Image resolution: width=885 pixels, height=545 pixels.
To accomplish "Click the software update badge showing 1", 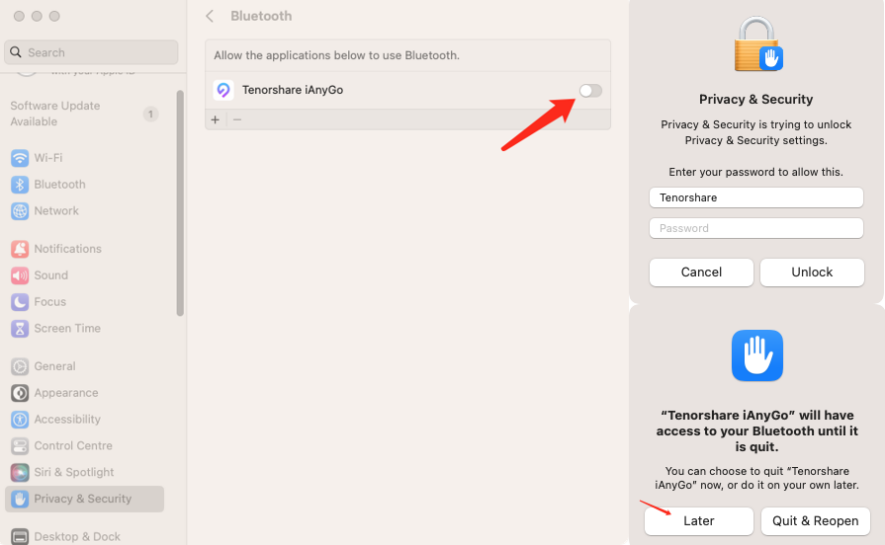I will [x=151, y=114].
